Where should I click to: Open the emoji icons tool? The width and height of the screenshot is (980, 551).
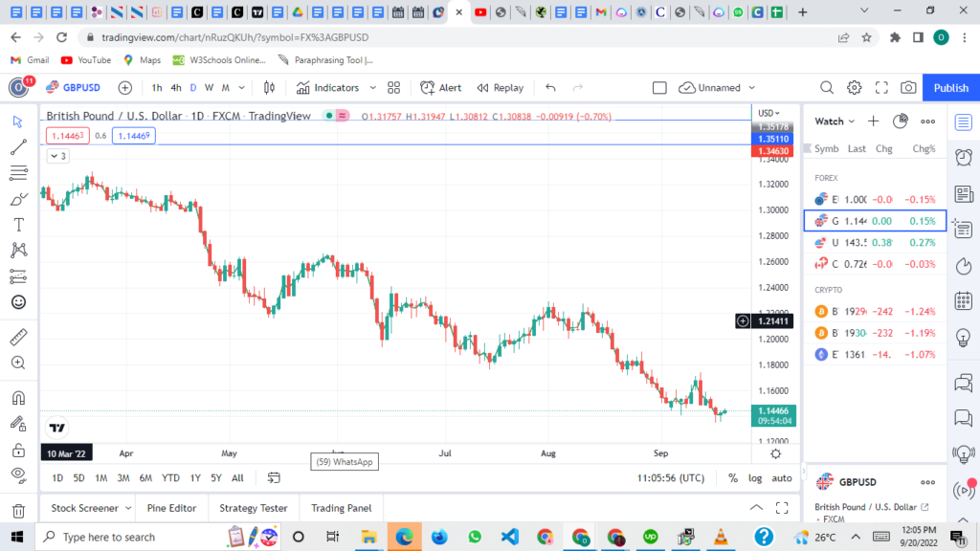(x=18, y=301)
